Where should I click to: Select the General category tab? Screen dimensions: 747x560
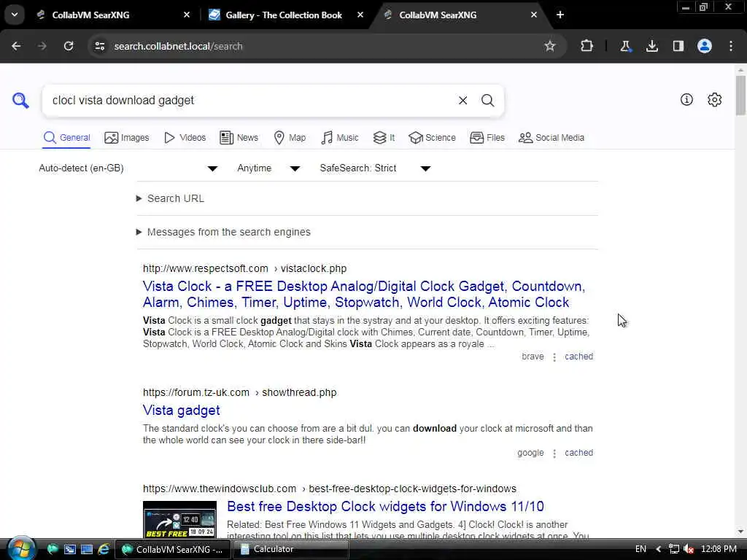(x=66, y=138)
